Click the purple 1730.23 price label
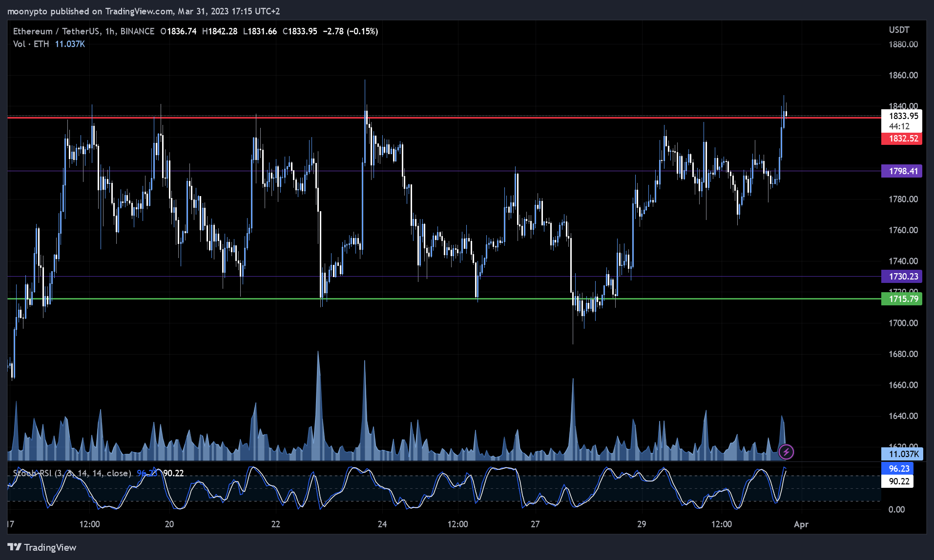934x560 pixels. (x=902, y=277)
